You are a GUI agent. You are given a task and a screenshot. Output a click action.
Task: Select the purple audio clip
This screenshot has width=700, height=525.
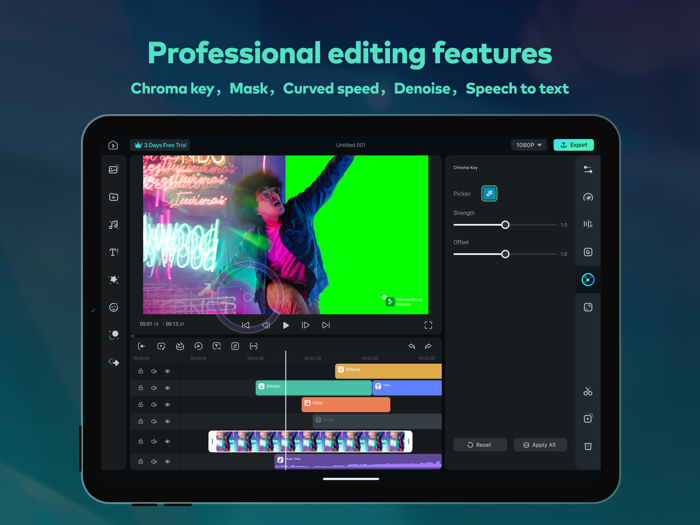358,462
